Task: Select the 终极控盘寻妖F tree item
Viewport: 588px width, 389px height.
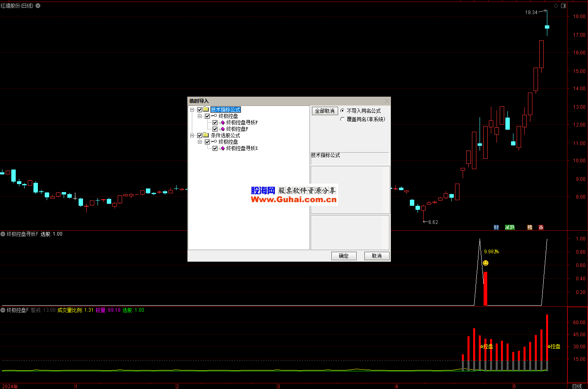Action: tap(242, 122)
